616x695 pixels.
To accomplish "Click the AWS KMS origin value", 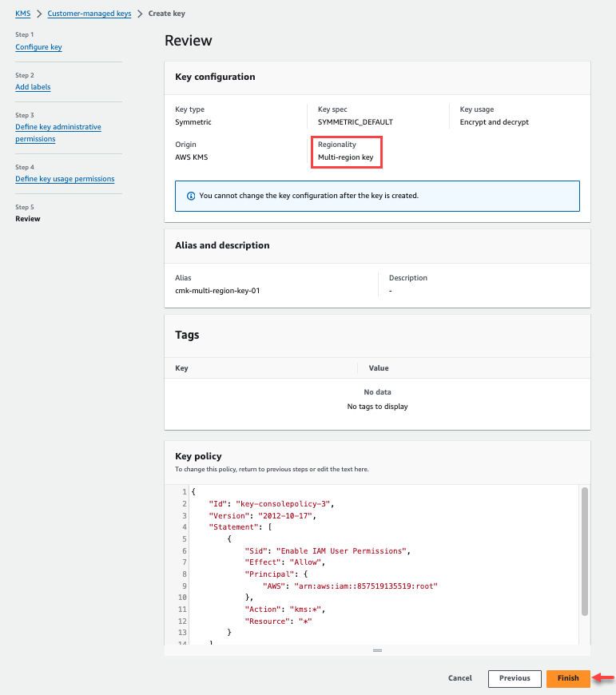I will (x=192, y=157).
